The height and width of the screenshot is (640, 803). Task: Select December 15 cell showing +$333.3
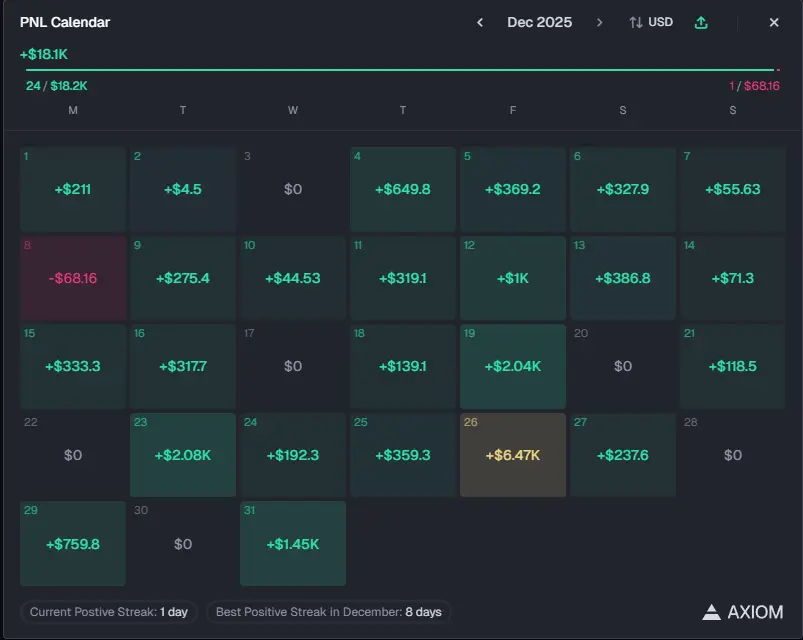click(73, 366)
